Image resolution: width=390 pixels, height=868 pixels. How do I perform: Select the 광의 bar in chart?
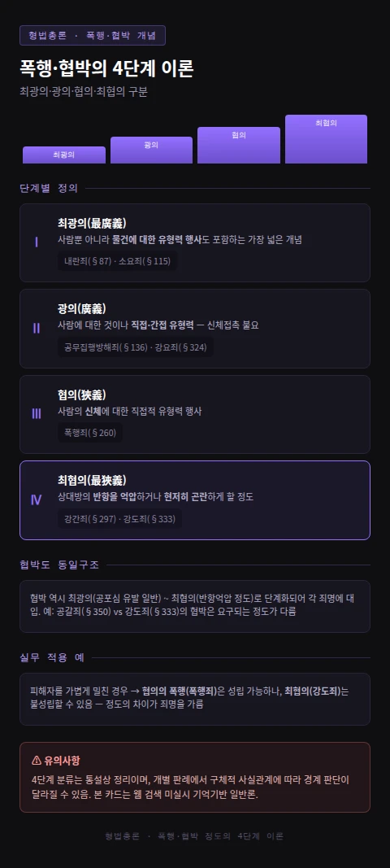(152, 150)
